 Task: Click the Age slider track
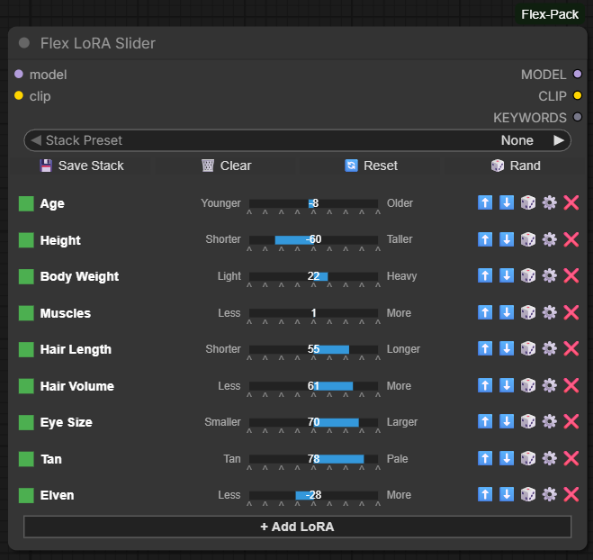pos(314,203)
